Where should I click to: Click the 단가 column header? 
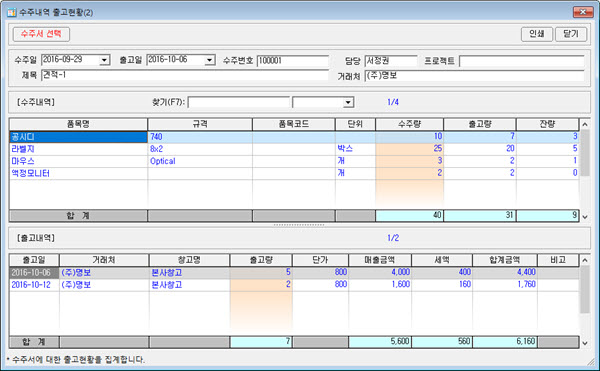pyautogui.click(x=320, y=260)
